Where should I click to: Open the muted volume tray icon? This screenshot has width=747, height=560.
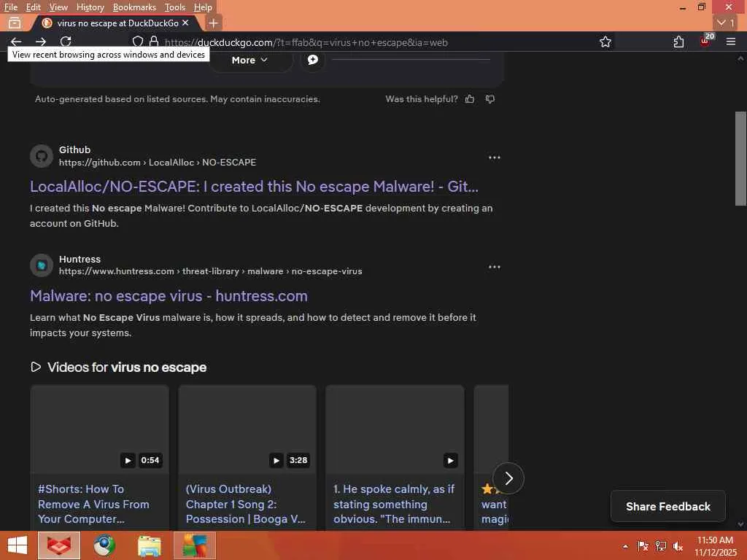point(678,546)
